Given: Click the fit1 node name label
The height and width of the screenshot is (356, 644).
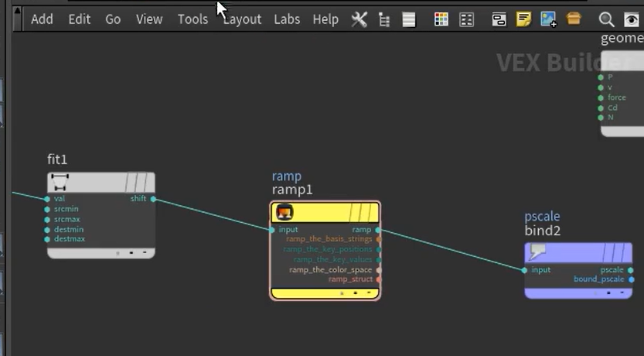Looking at the screenshot, I should [x=57, y=159].
